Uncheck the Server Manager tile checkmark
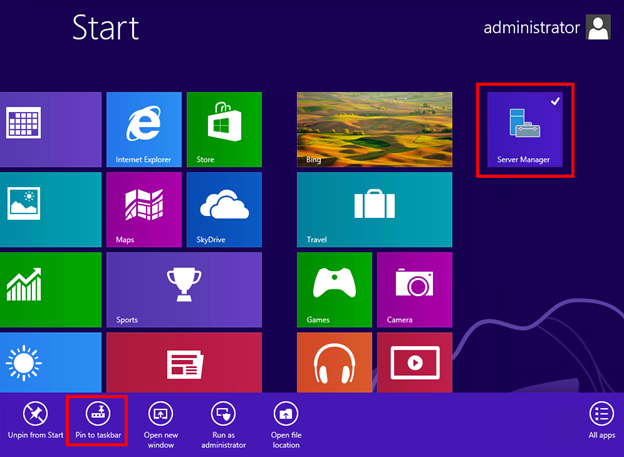The height and width of the screenshot is (457, 624). coord(555,101)
